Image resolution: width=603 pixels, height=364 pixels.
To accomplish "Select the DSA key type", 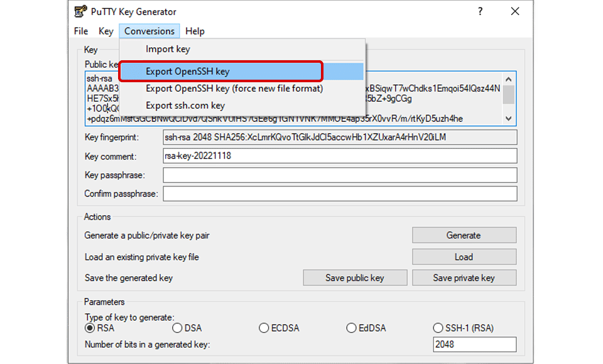I will [x=177, y=328].
